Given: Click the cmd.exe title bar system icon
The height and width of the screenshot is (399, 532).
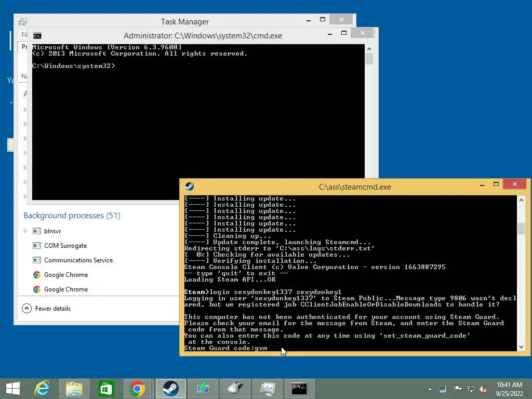Looking at the screenshot, I should click(37, 36).
